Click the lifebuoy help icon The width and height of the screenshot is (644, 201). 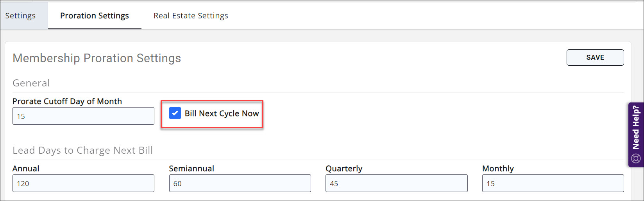coord(636,158)
